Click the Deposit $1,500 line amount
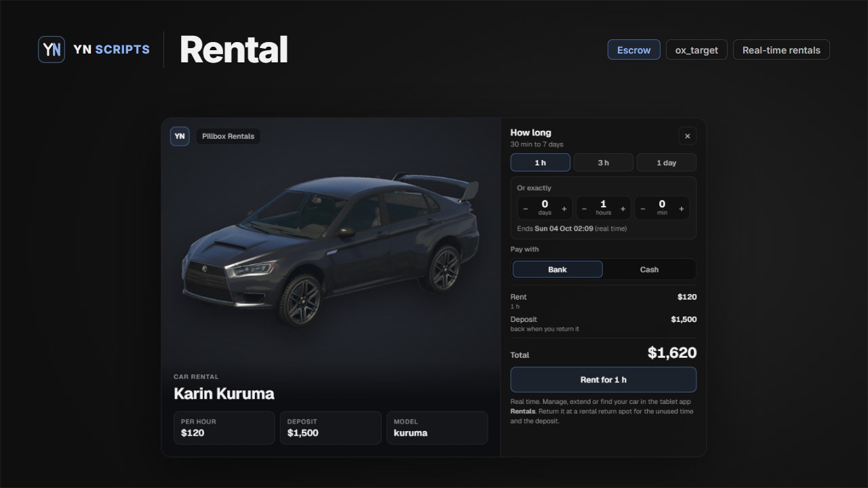Screen dimensions: 868x488 (x=684, y=319)
